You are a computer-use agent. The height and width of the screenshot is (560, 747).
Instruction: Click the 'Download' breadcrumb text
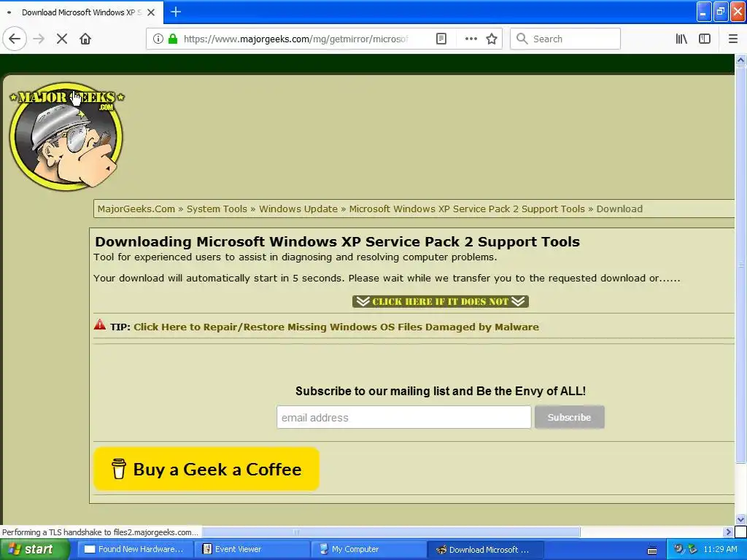click(619, 209)
